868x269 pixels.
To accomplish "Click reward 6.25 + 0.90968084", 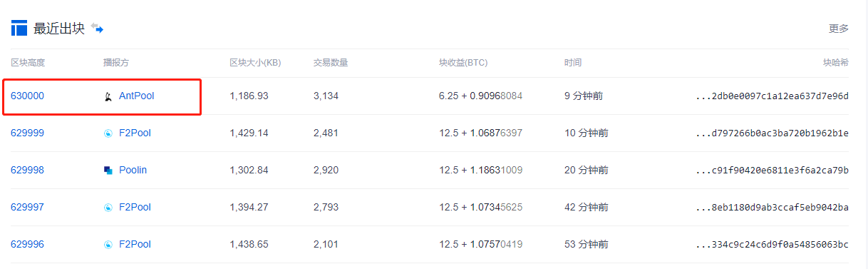I will click(481, 96).
